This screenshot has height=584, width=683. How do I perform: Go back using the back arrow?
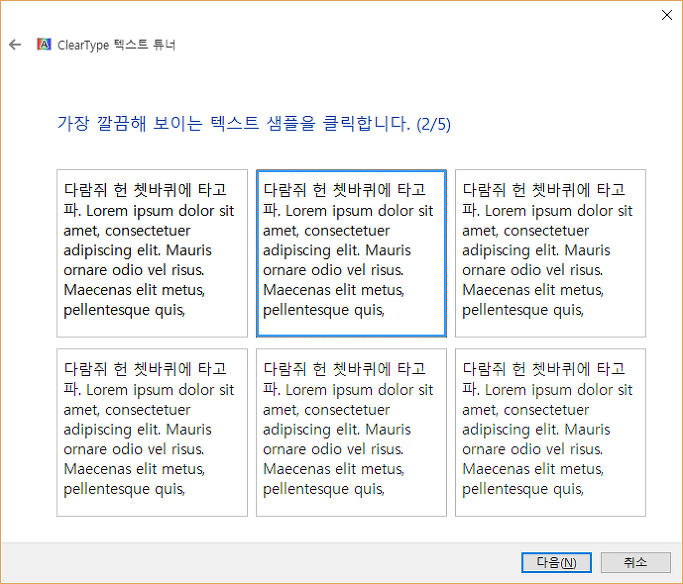click(15, 44)
